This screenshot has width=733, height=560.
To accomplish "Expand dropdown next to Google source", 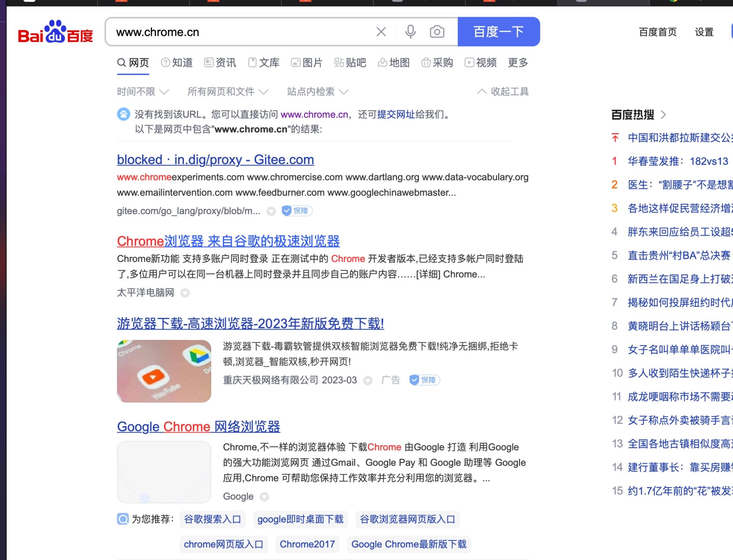I will pyautogui.click(x=264, y=497).
